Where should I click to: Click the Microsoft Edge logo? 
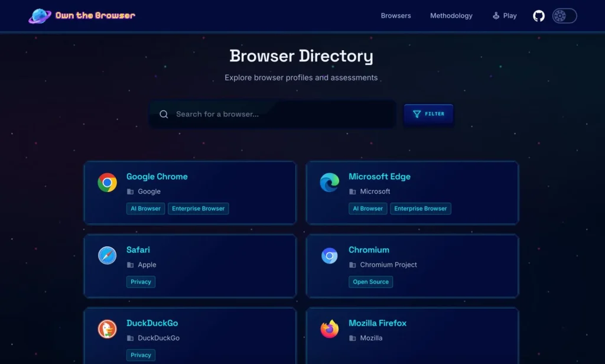[330, 183]
